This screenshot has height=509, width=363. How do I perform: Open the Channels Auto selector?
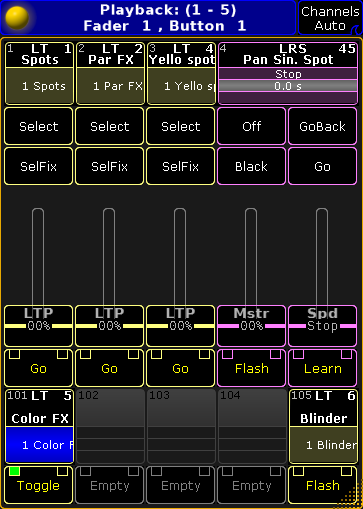pyautogui.click(x=330, y=18)
